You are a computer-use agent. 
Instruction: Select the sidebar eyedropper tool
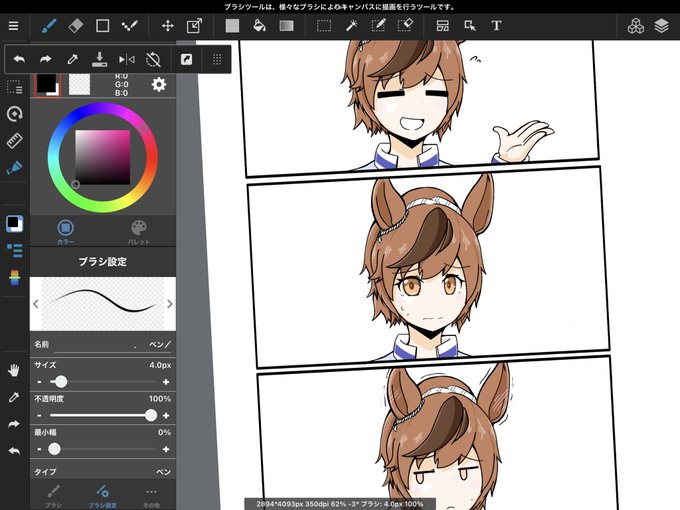point(14,397)
